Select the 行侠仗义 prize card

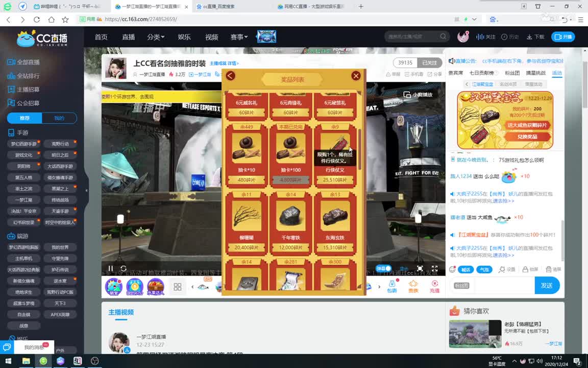[334, 155]
